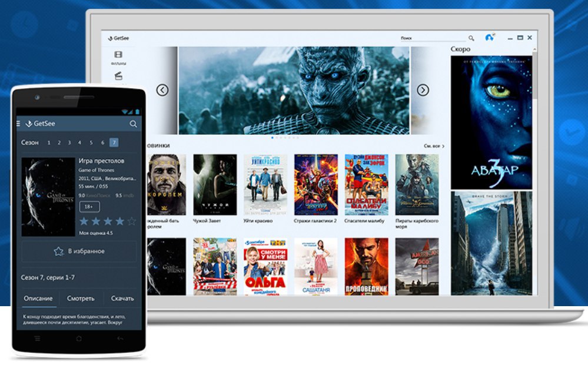Open the Аватар 3 poster under Скоро

491,122
